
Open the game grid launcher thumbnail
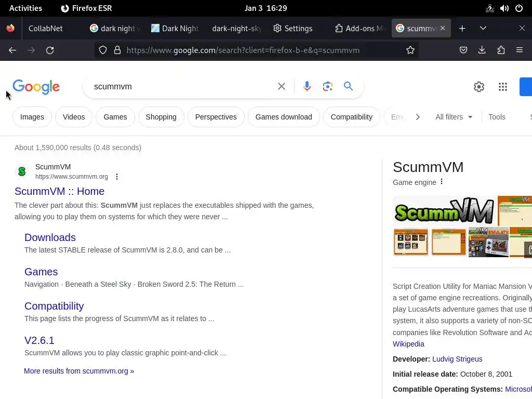tap(410, 242)
